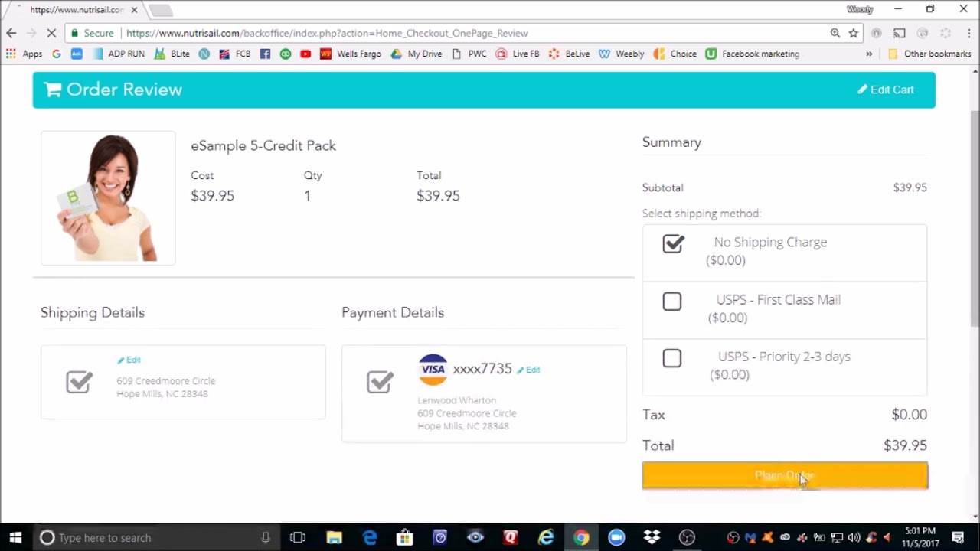Stop page loading with X button

(x=51, y=33)
